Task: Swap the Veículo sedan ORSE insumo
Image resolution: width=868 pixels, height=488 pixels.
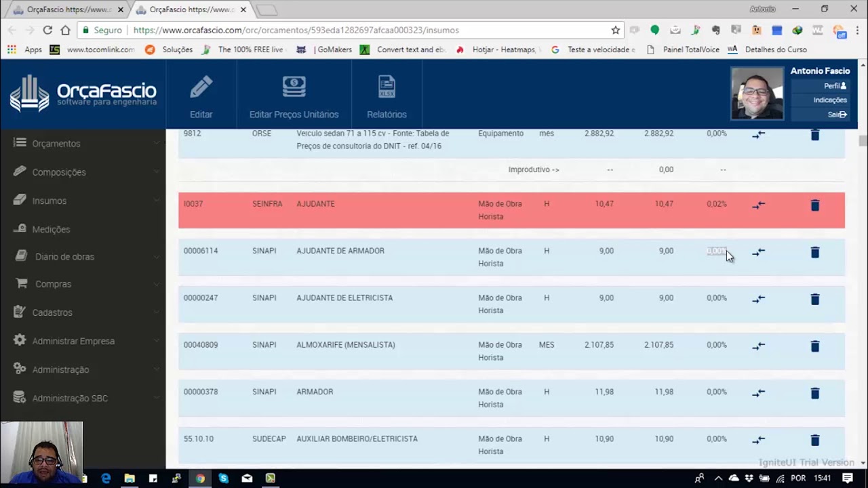Action: pyautogui.click(x=758, y=134)
